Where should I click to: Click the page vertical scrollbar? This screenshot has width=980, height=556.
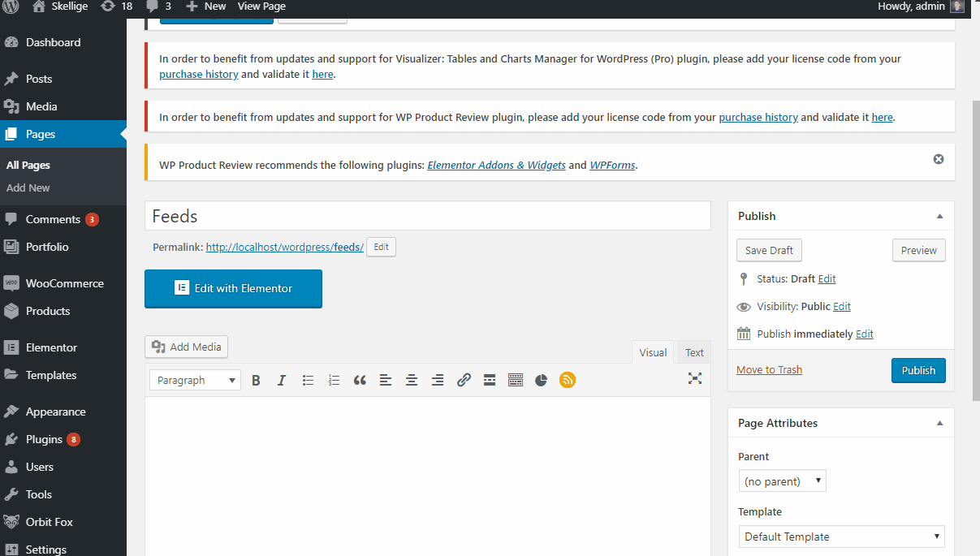(975, 244)
